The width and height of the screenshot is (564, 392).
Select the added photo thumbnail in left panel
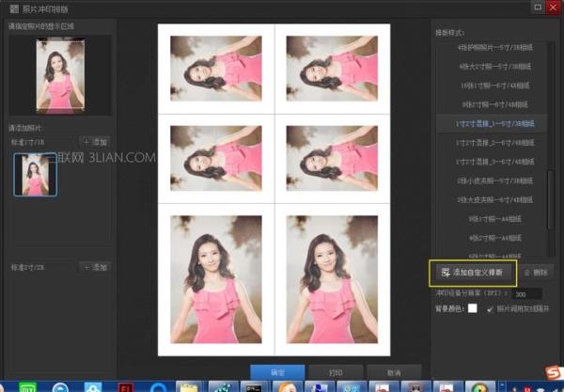tap(35, 176)
